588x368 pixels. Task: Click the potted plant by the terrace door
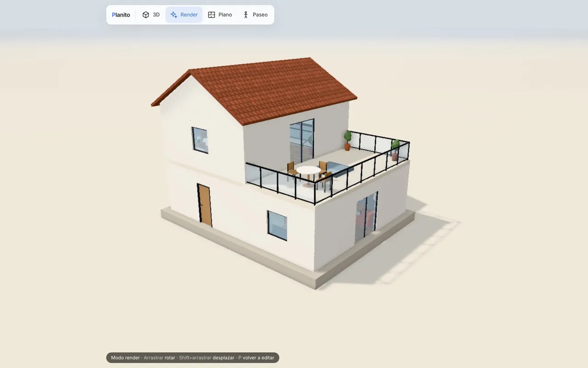pyautogui.click(x=348, y=140)
